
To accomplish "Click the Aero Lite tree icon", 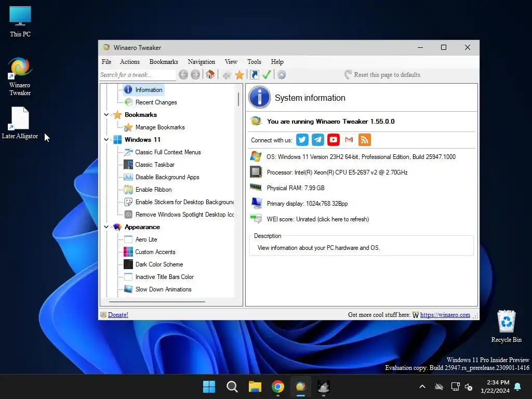I will 128,240.
